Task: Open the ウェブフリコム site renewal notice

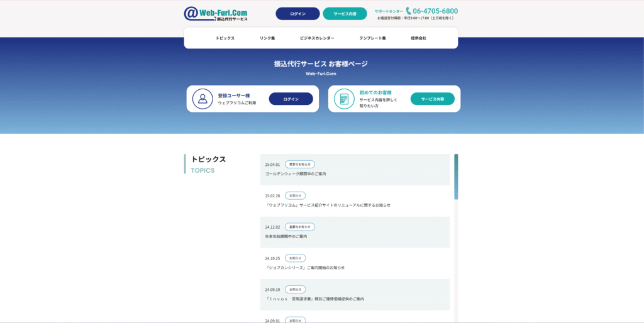Action: [328, 205]
